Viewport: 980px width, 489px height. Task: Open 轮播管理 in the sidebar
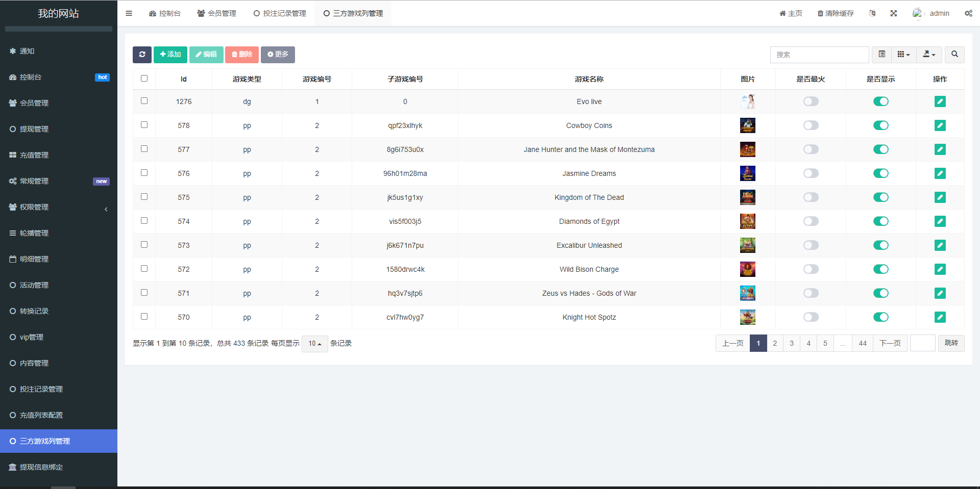click(34, 233)
